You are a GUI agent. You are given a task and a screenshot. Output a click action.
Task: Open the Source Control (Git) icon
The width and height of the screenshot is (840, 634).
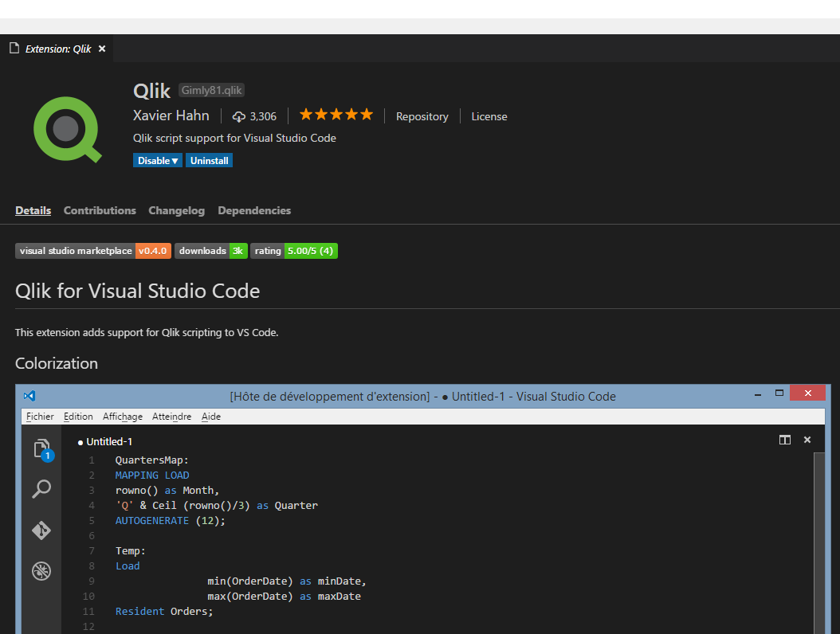coord(41,530)
